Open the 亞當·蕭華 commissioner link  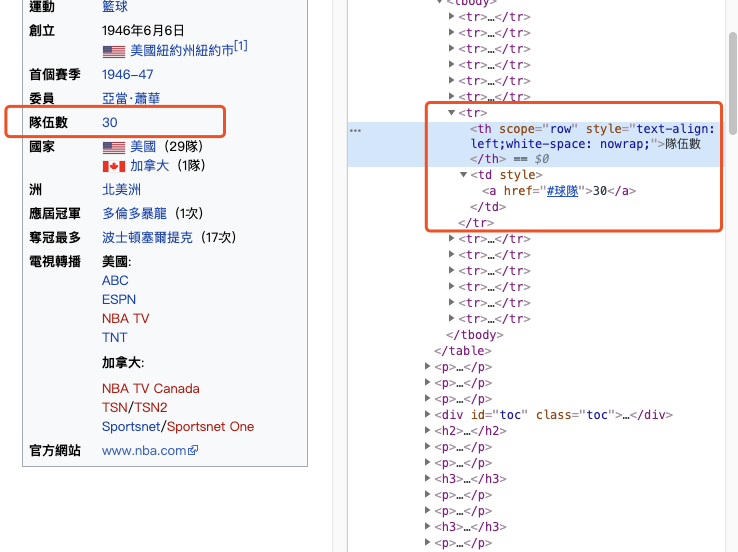pyautogui.click(x=131, y=98)
